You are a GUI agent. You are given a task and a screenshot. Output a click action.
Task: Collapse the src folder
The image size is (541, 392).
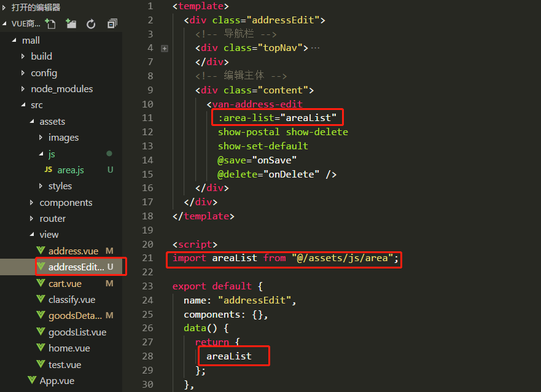23,104
